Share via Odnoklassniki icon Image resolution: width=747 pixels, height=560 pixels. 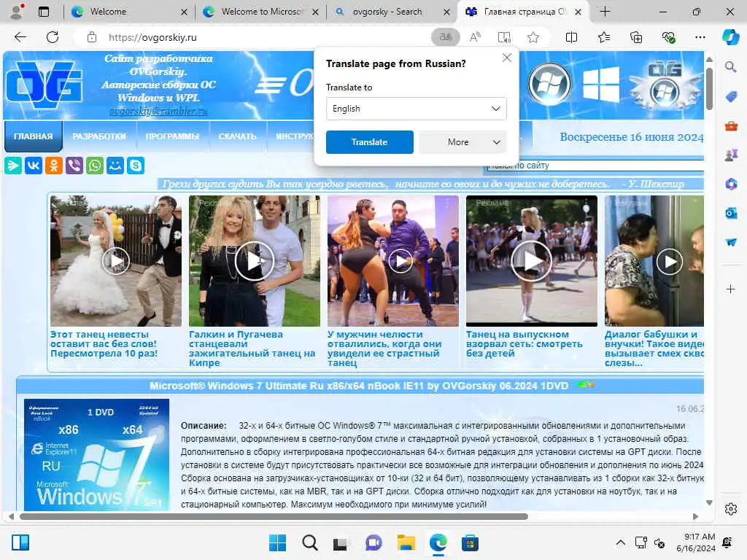point(54,166)
